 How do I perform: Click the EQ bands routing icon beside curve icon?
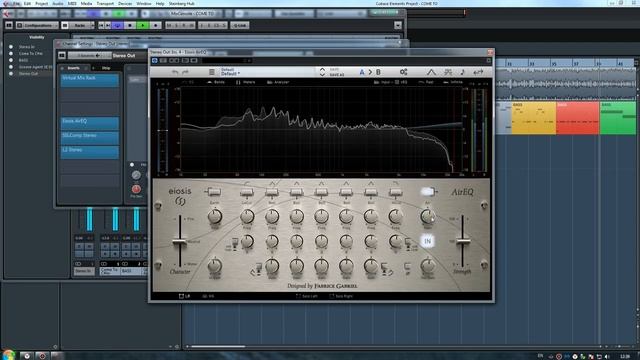click(x=448, y=72)
